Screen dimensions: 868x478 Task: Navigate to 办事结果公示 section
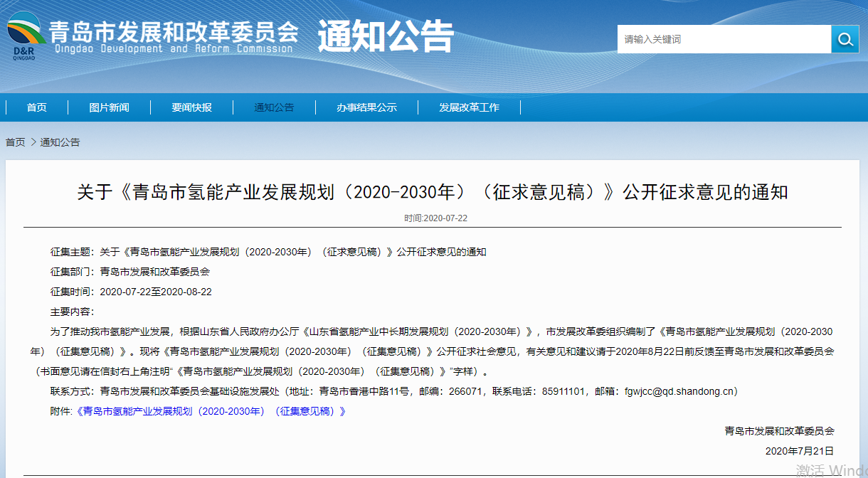367,107
